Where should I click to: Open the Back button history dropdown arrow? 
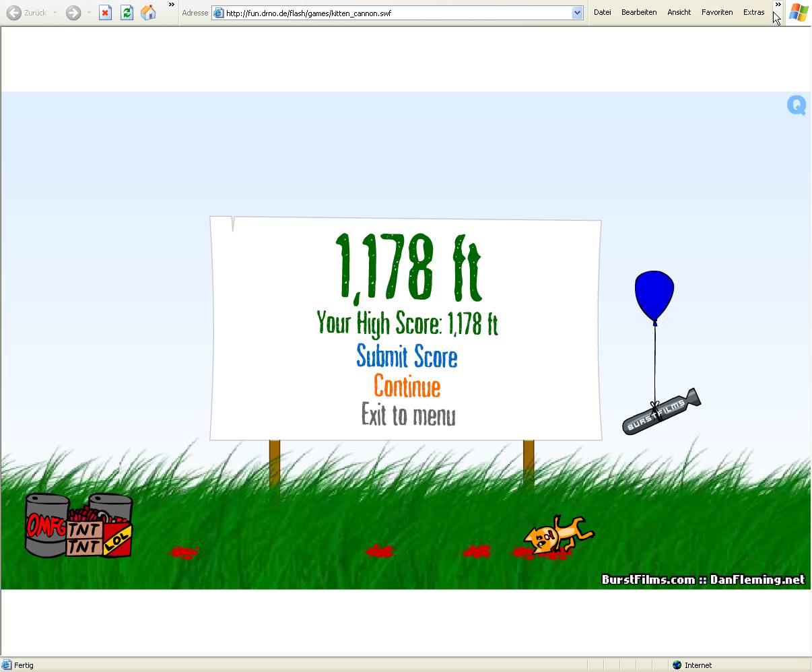[x=55, y=13]
